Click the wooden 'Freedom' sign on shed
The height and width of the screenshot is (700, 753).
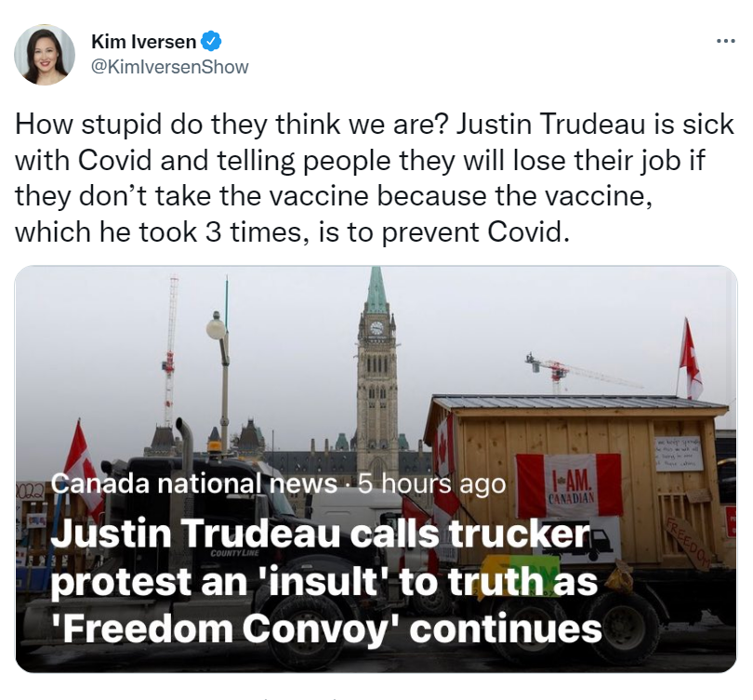(690, 543)
